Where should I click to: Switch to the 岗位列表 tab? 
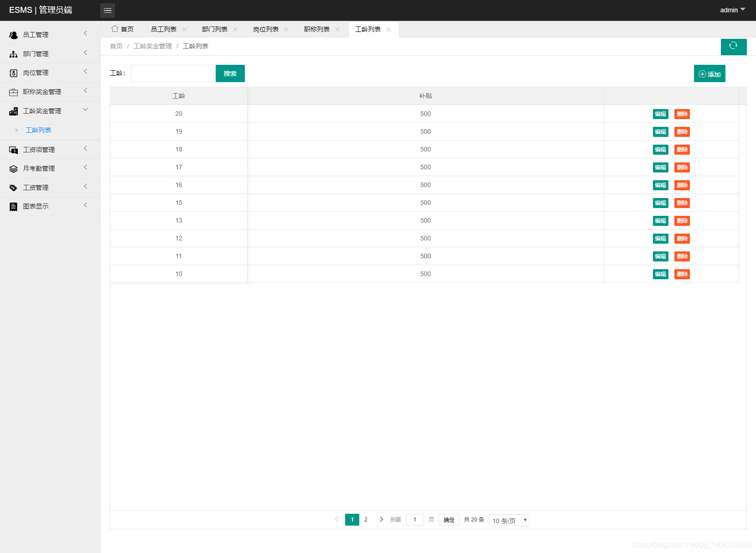(x=266, y=29)
